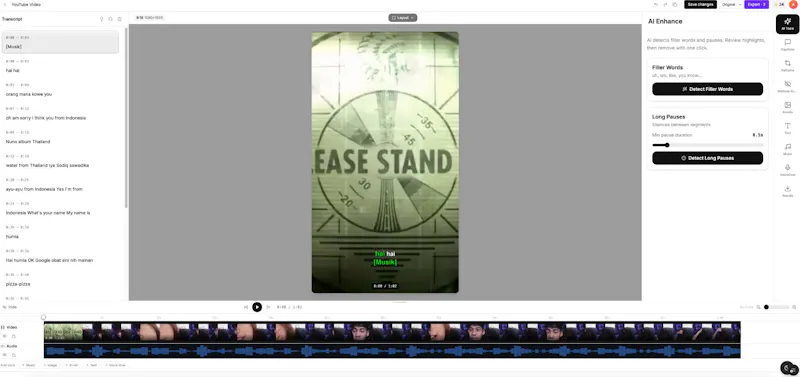The image size is (800, 377).
Task: Select "Indonesia What's your name My name is" line
Action: (x=60, y=208)
